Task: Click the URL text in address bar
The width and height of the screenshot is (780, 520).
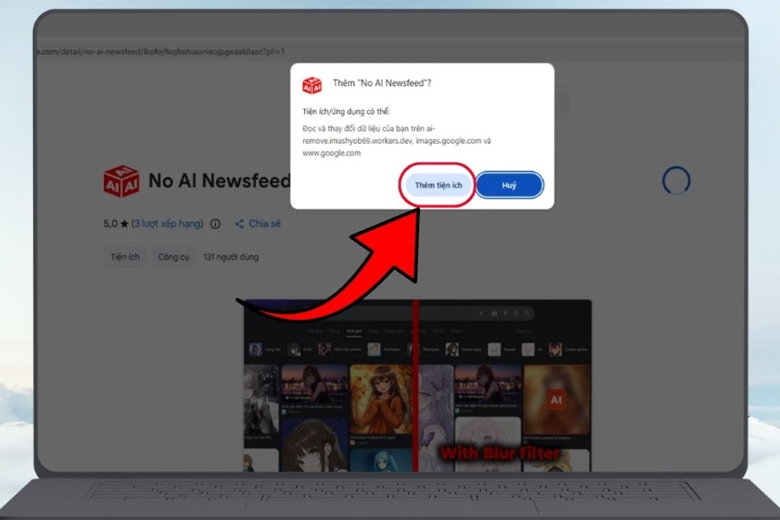Action: [161, 51]
